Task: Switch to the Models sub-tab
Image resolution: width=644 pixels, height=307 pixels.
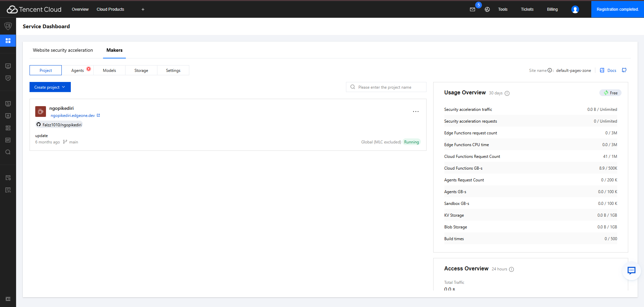Action: coord(109,70)
